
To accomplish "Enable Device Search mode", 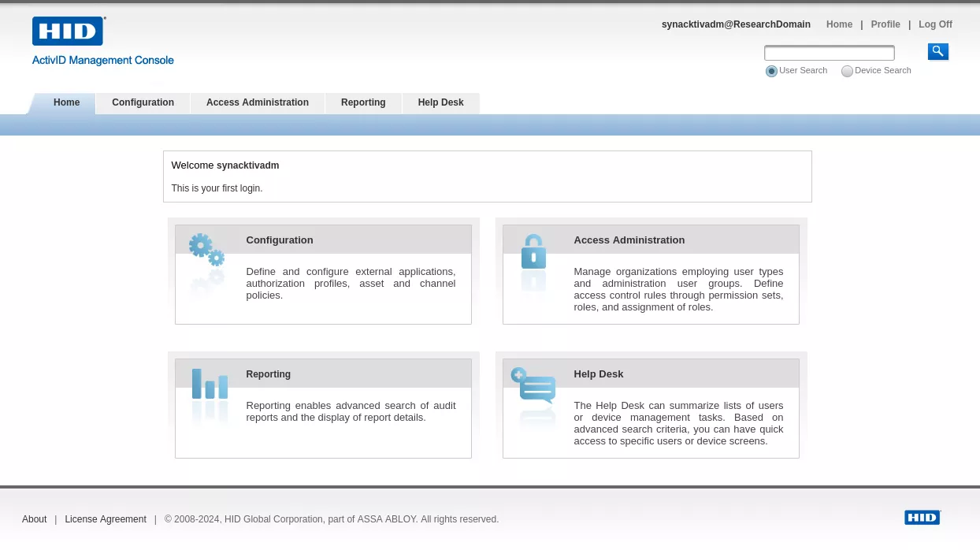I will tap(847, 71).
